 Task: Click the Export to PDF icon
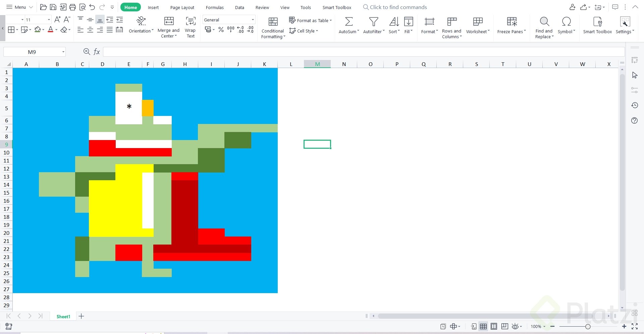point(63,7)
